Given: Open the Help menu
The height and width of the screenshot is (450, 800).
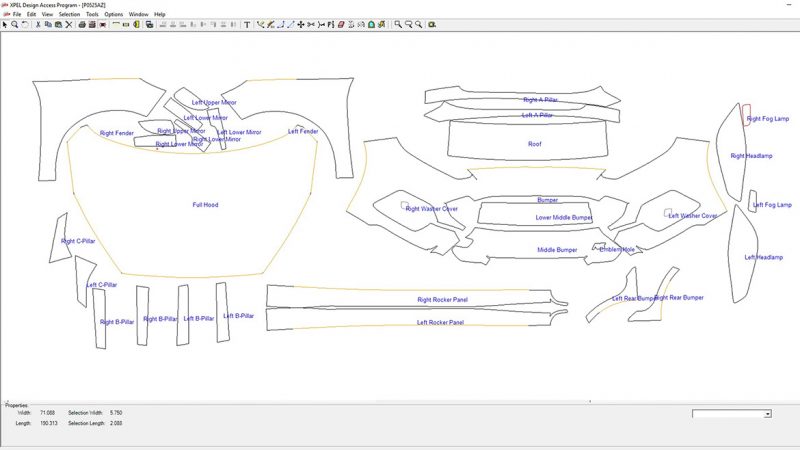Looking at the screenshot, I should pos(160,14).
